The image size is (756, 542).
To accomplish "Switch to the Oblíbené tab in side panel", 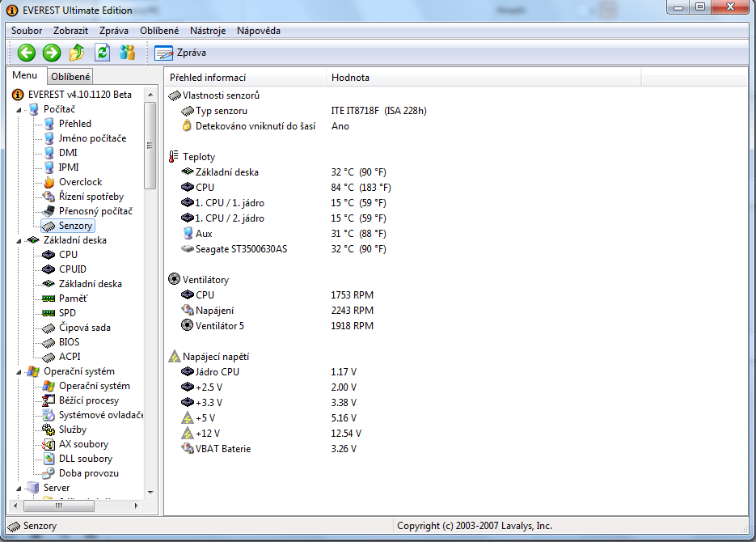I will click(x=70, y=76).
